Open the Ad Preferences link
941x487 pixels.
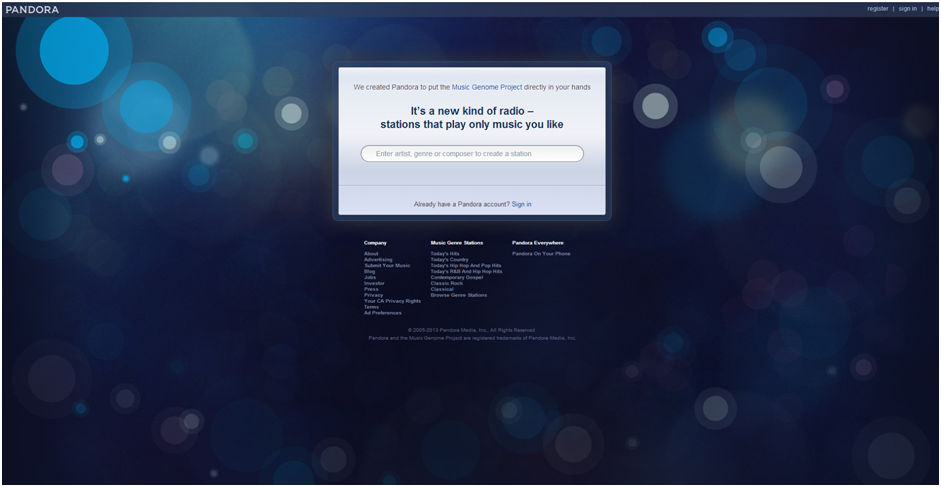[383, 313]
